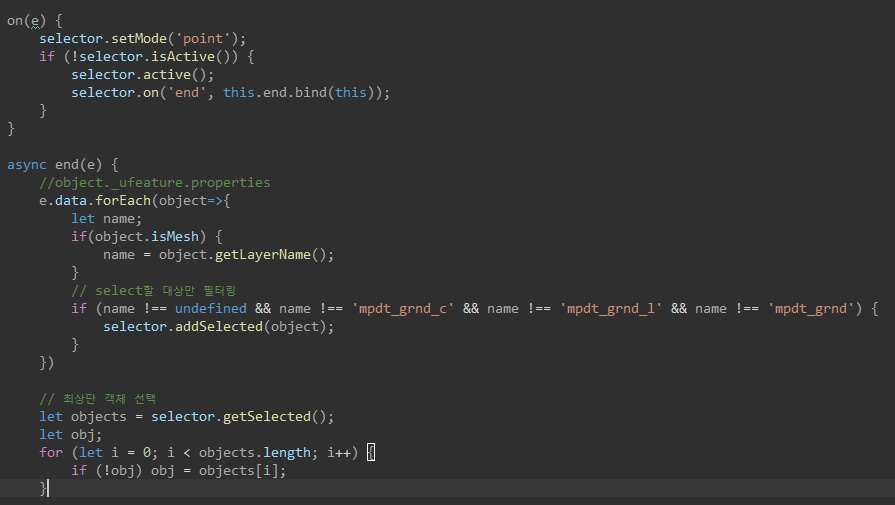Click 'obj = objects[i];' assignment
The height and width of the screenshot is (505, 895).
[219, 471]
